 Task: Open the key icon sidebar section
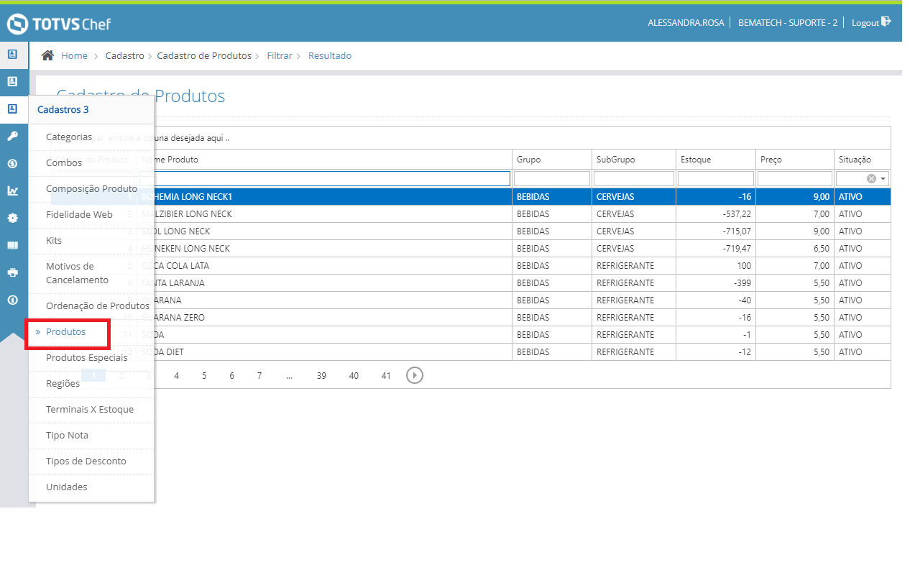(12, 136)
